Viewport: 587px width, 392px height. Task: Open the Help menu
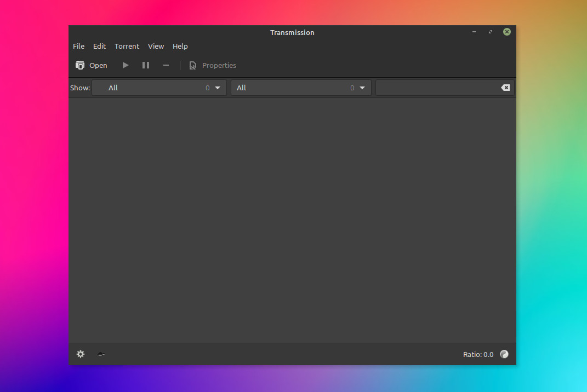click(x=180, y=47)
